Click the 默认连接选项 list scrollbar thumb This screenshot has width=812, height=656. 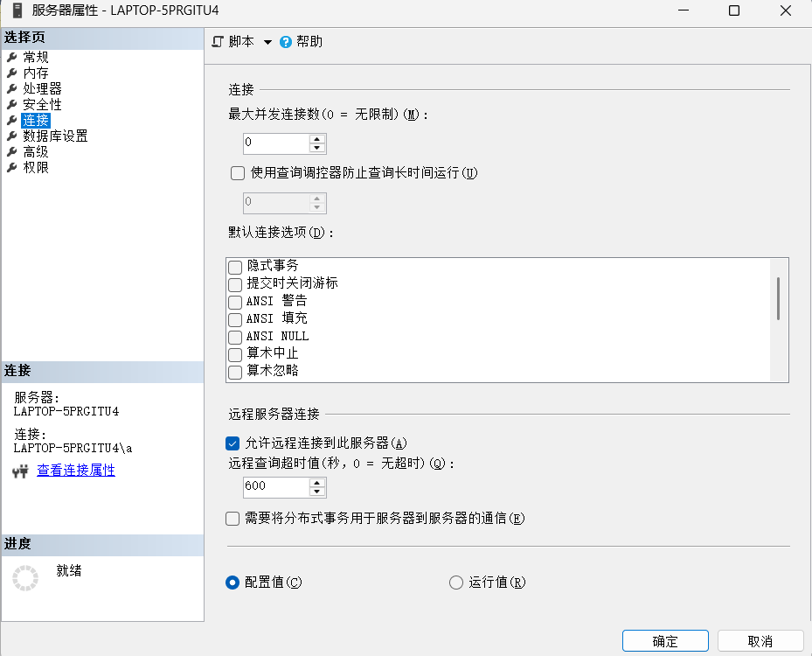pos(778,299)
